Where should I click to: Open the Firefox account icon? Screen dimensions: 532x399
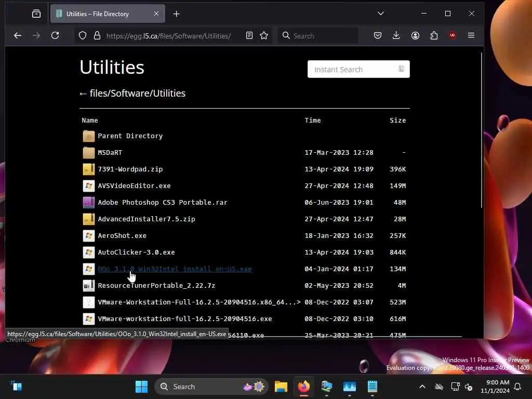[x=415, y=36]
